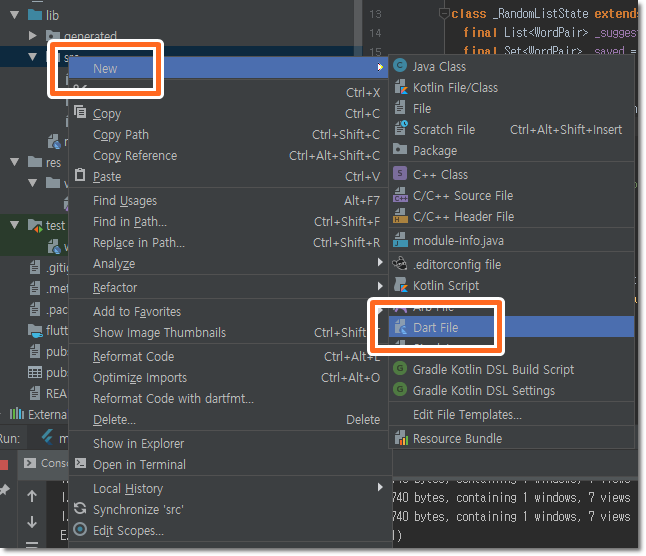Screen dimensions: 646x556
Task: Choose Add to Favorites entry
Action: [x=228, y=311]
